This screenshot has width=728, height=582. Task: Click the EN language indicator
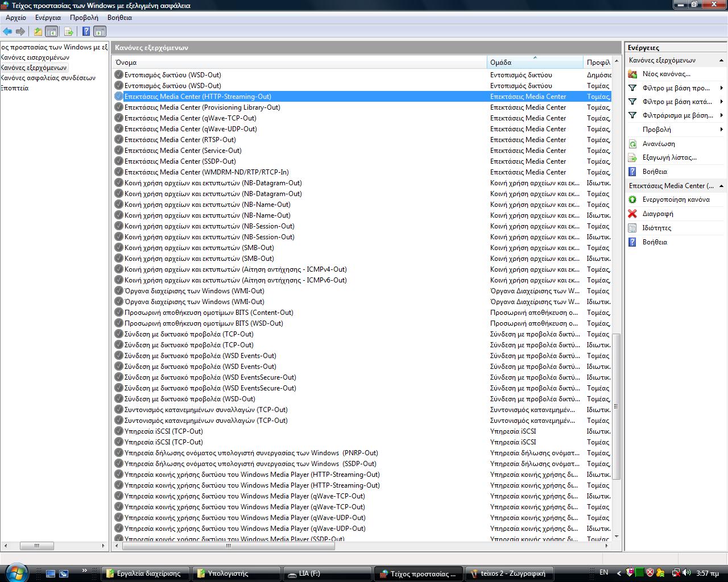(603, 572)
